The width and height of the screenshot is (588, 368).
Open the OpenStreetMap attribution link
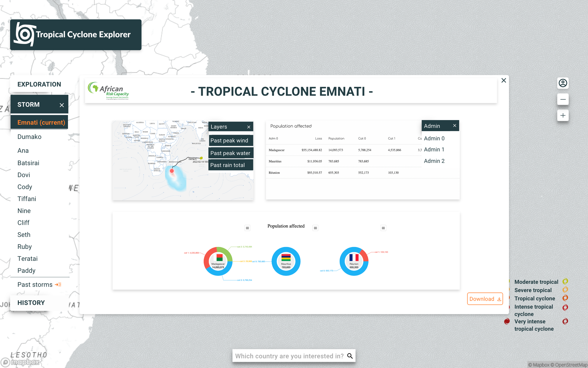click(568, 365)
